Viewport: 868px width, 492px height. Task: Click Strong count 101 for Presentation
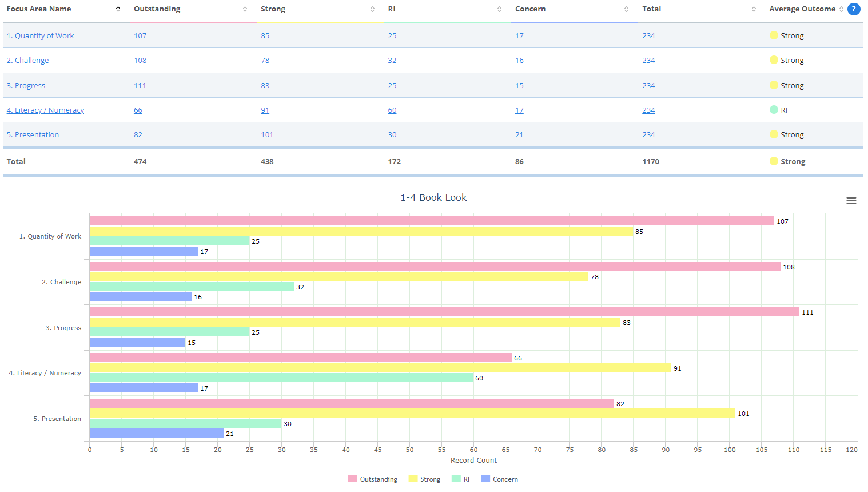click(267, 135)
